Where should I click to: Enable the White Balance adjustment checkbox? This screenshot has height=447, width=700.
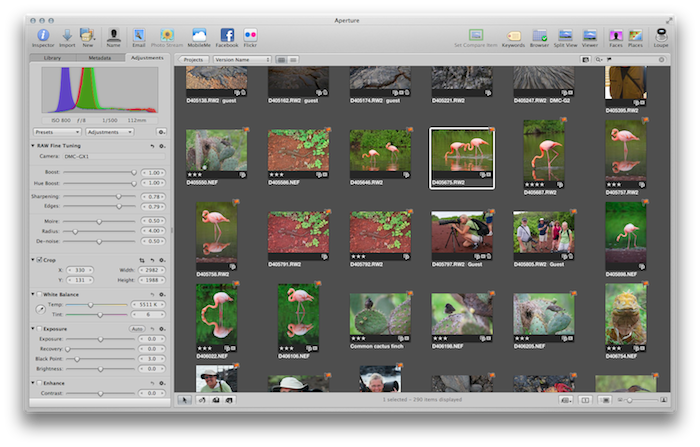click(x=39, y=294)
